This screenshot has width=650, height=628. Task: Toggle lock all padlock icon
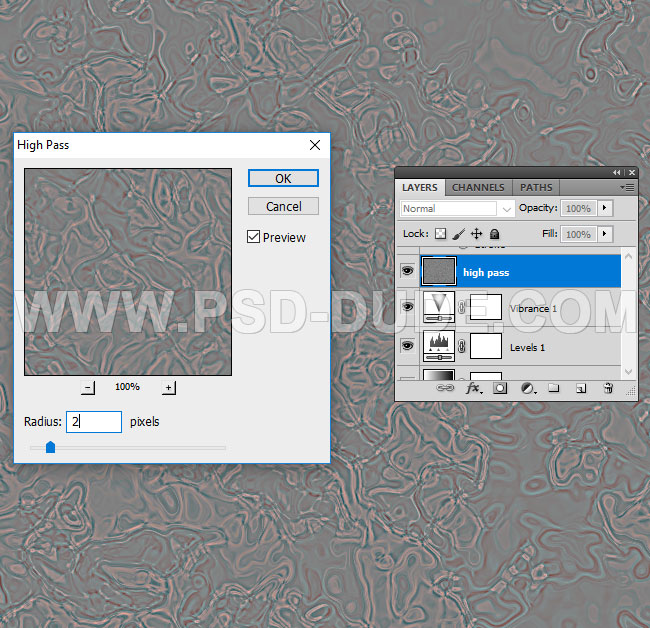[494, 234]
